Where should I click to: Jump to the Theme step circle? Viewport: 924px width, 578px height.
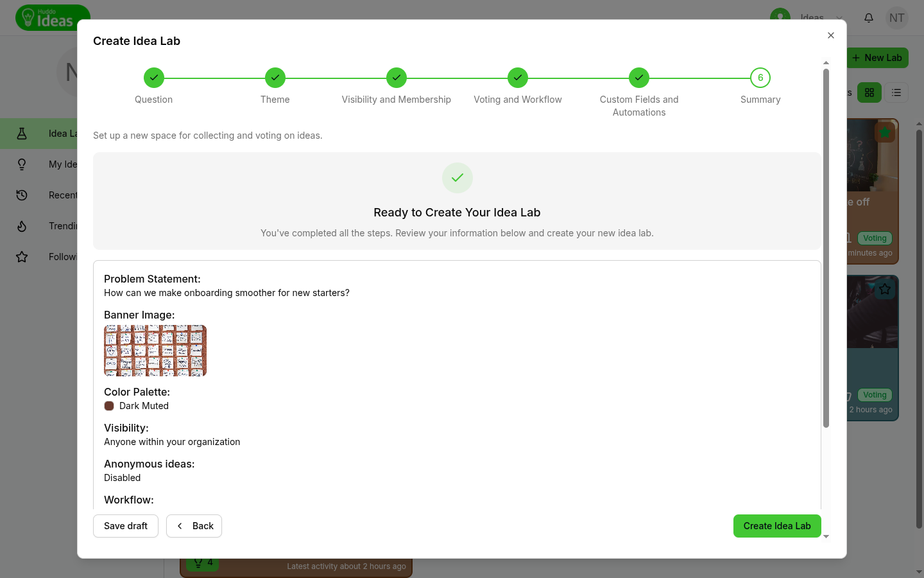(275, 78)
